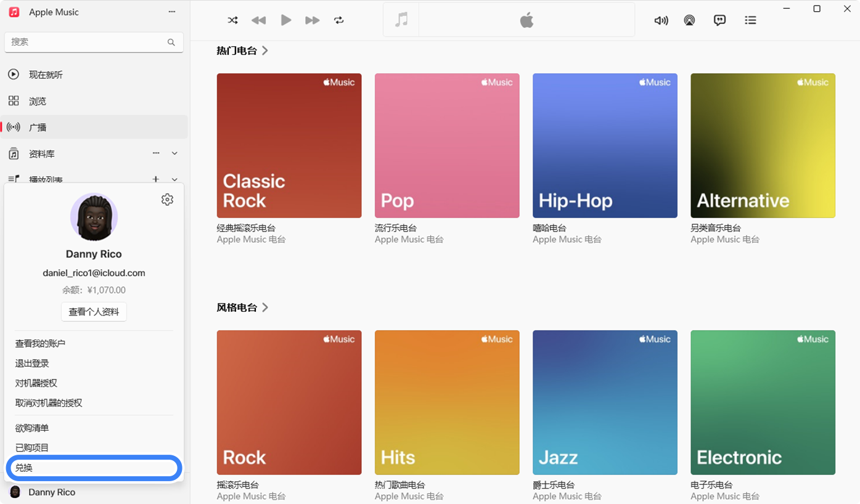Click the 余额 ¥1,070.00 balance text
The height and width of the screenshot is (504, 860).
[x=94, y=290]
